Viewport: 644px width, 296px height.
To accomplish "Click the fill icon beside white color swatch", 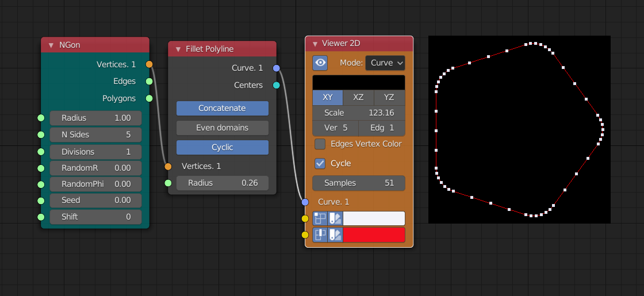I will [x=335, y=218].
